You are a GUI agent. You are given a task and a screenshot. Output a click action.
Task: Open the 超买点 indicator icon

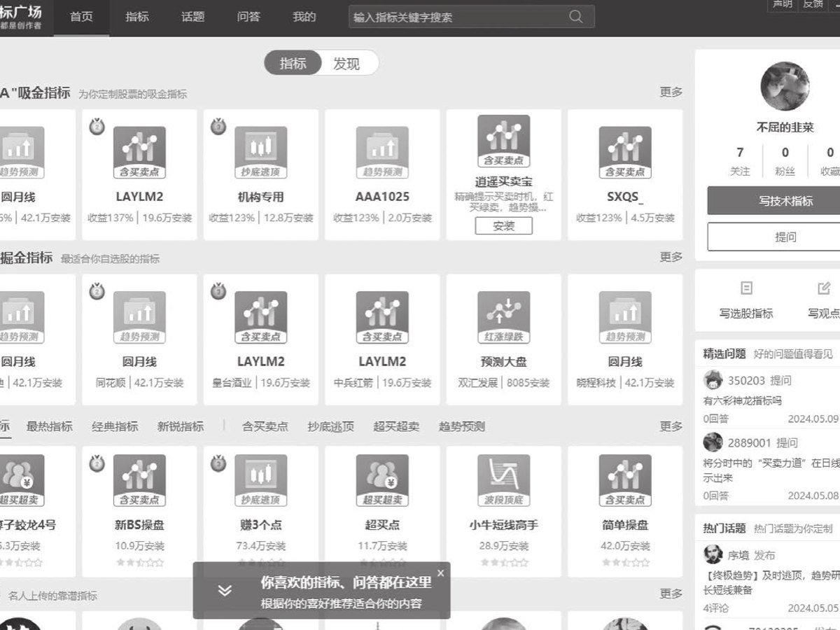(382, 481)
